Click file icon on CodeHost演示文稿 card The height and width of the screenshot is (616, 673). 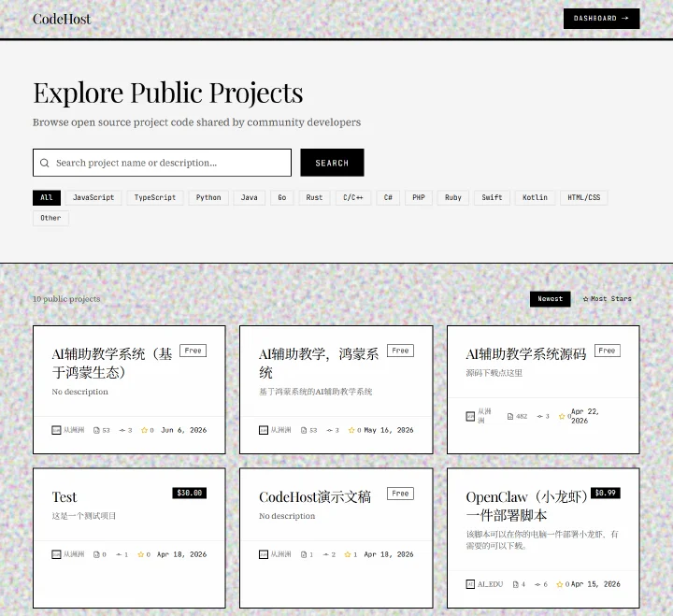pyautogui.click(x=304, y=554)
